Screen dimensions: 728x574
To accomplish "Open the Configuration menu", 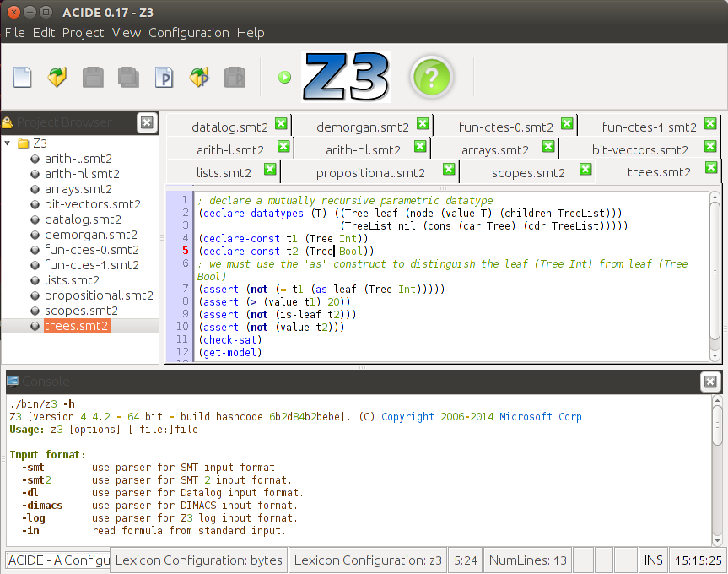I will (188, 33).
